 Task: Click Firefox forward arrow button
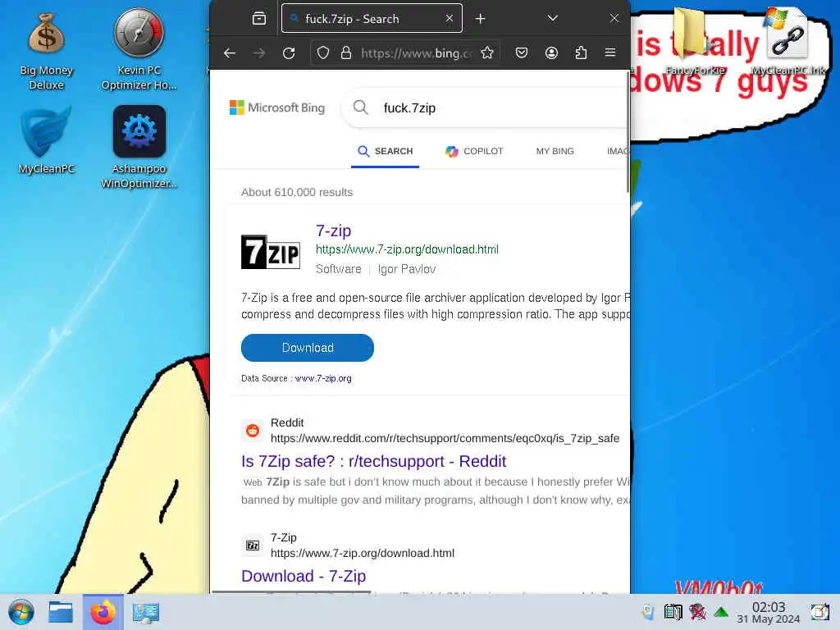pos(259,52)
